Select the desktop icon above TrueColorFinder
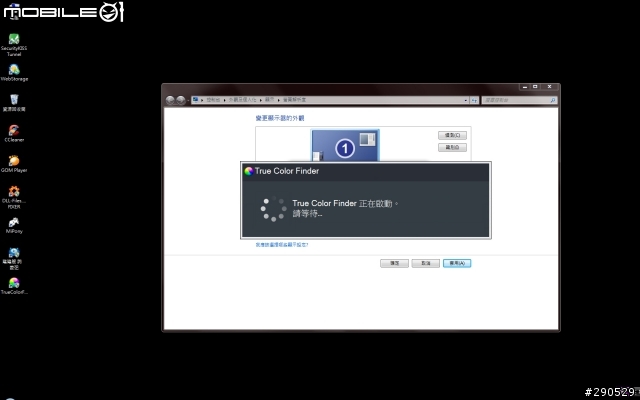This screenshot has width=640, height=400. (x=14, y=258)
